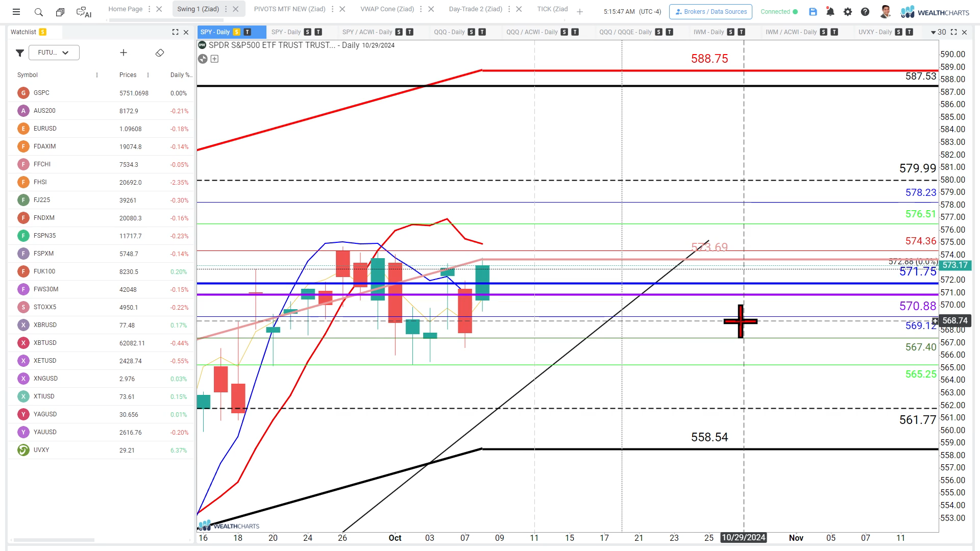Sort the watchlist by the Daily % column header

pos(181,75)
